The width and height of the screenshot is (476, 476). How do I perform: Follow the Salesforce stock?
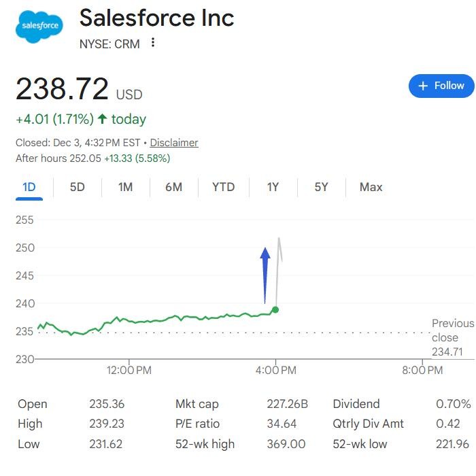click(441, 86)
